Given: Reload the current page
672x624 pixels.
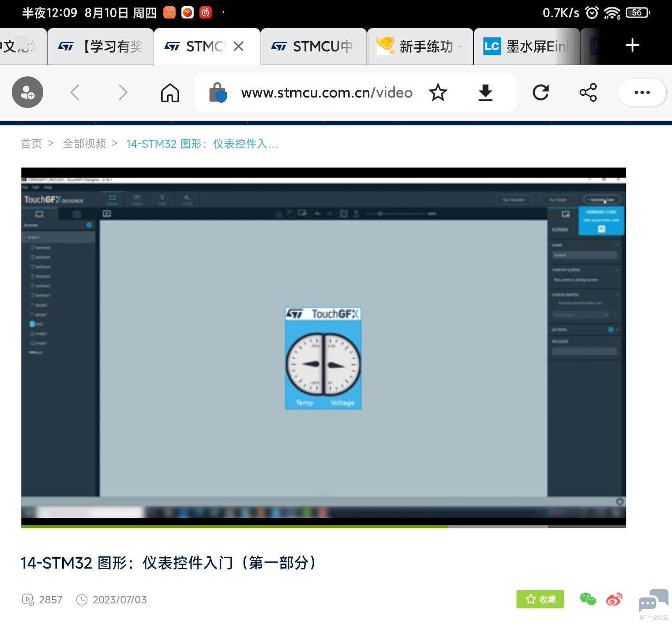Looking at the screenshot, I should tap(541, 92).
